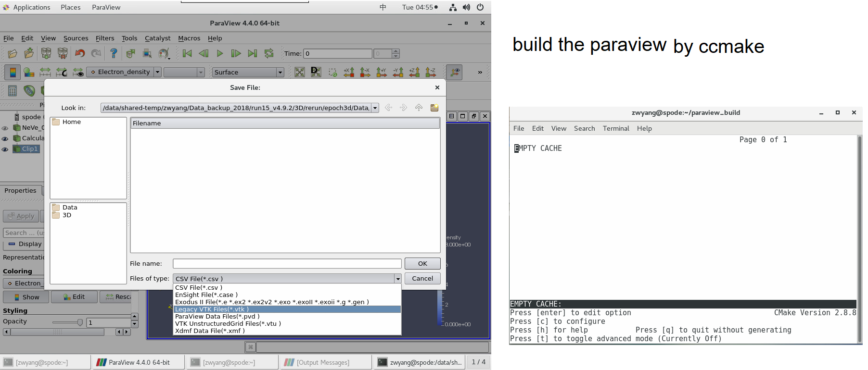Click the Calculator filter icon
This screenshot has width=868, height=370.
pyautogui.click(x=13, y=90)
